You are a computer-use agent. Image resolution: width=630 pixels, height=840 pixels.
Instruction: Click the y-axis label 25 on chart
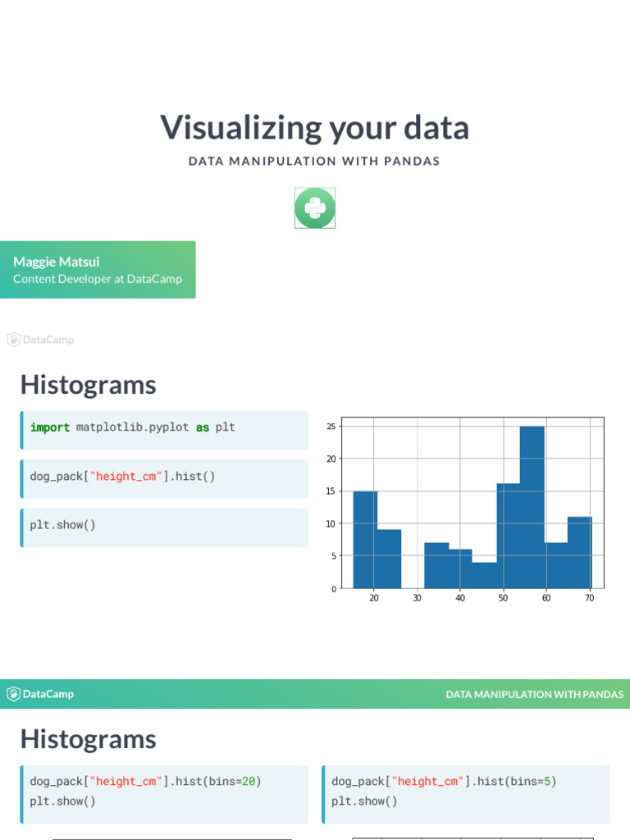click(x=331, y=426)
